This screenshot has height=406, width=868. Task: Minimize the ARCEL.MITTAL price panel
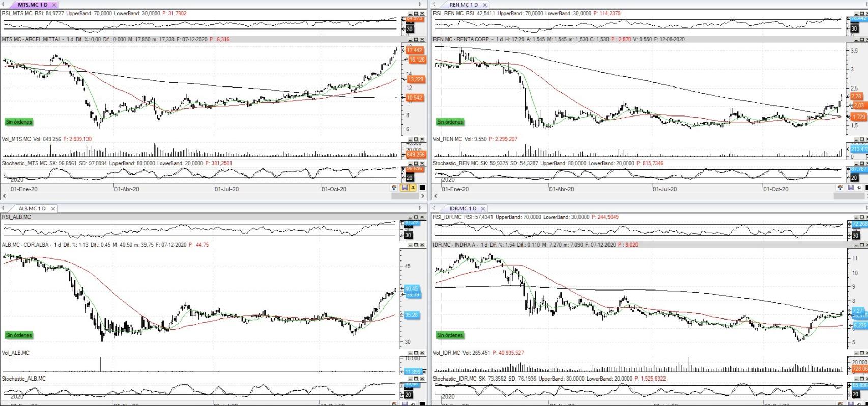click(x=410, y=39)
